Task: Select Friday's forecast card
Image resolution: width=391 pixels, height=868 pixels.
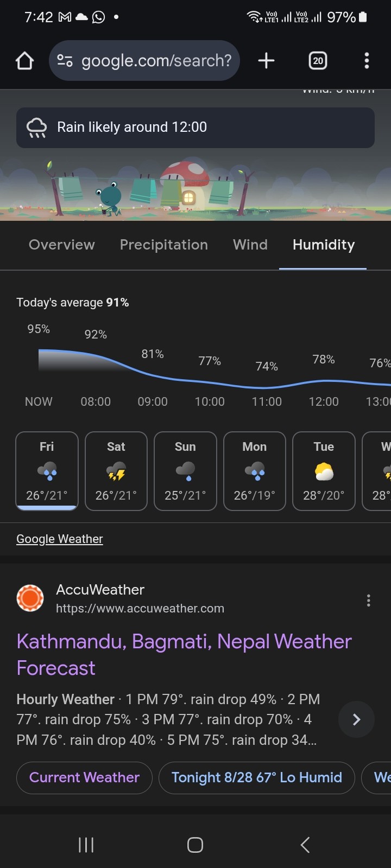Action: pyautogui.click(x=47, y=470)
